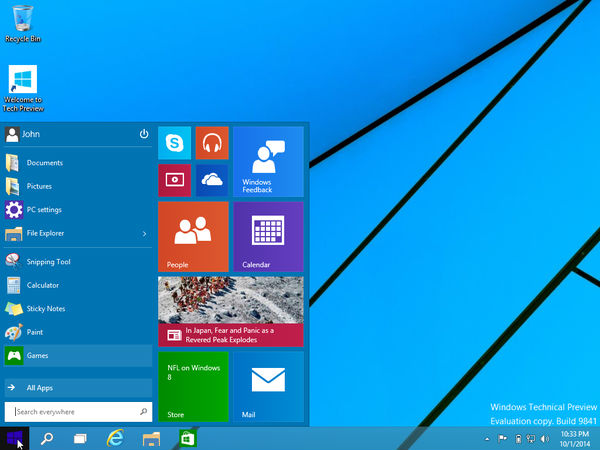Open the Windows Feedback tile
Image resolution: width=600 pixels, height=450 pixels.
click(268, 161)
